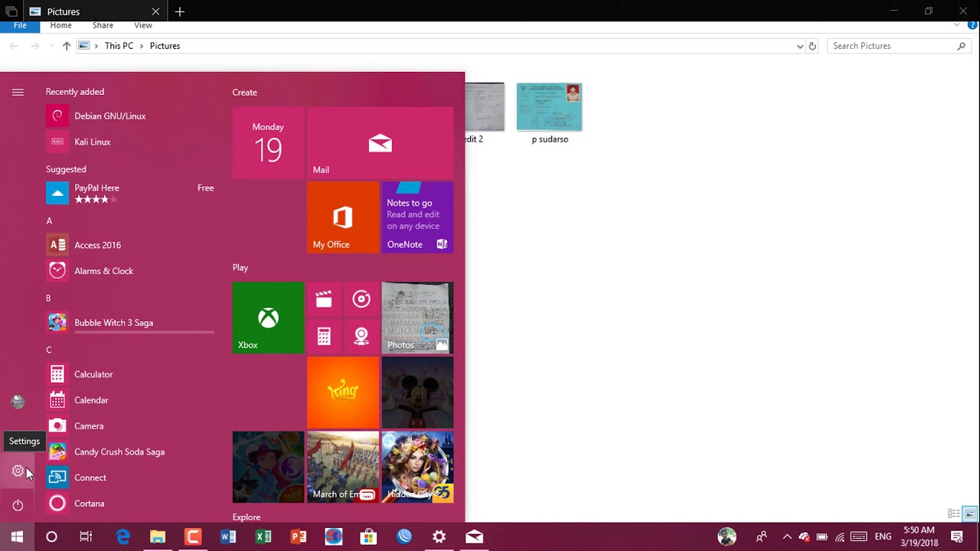
Task: Switch to Share ribbon tab
Action: click(x=103, y=25)
